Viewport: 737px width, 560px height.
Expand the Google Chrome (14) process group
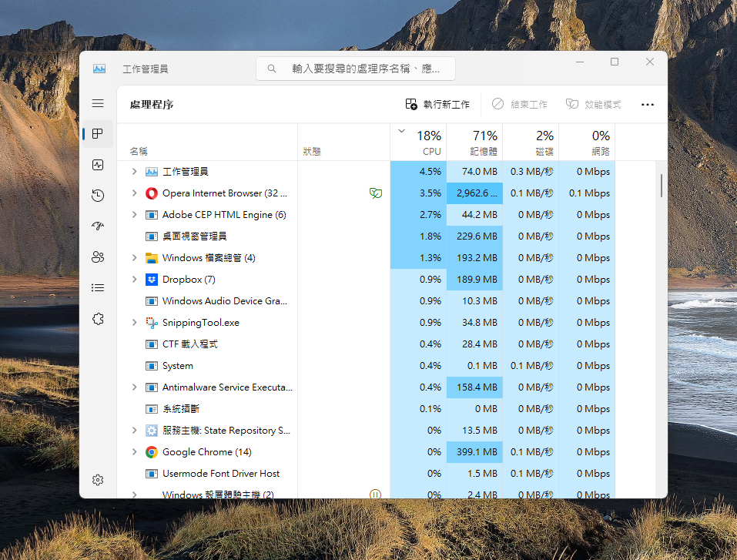click(134, 452)
